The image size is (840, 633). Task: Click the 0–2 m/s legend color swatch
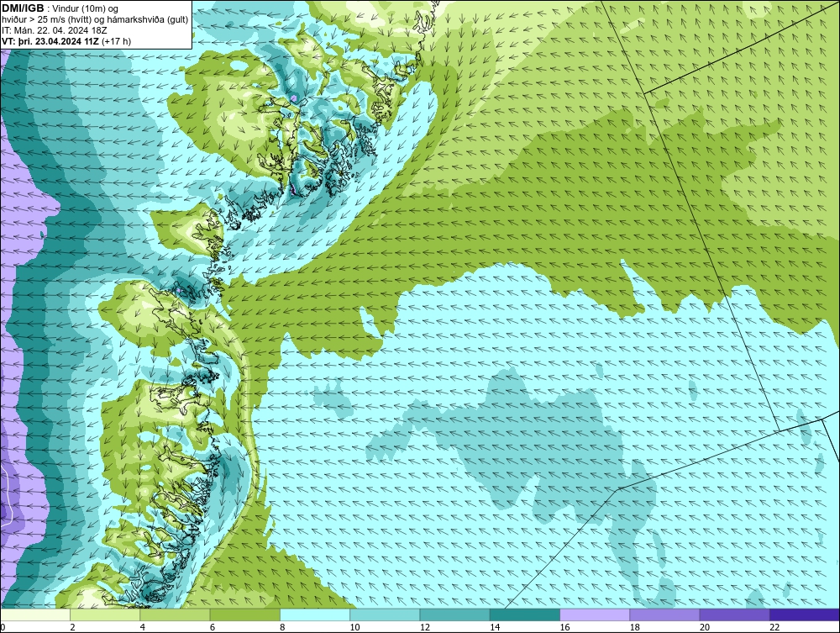(x=34, y=615)
